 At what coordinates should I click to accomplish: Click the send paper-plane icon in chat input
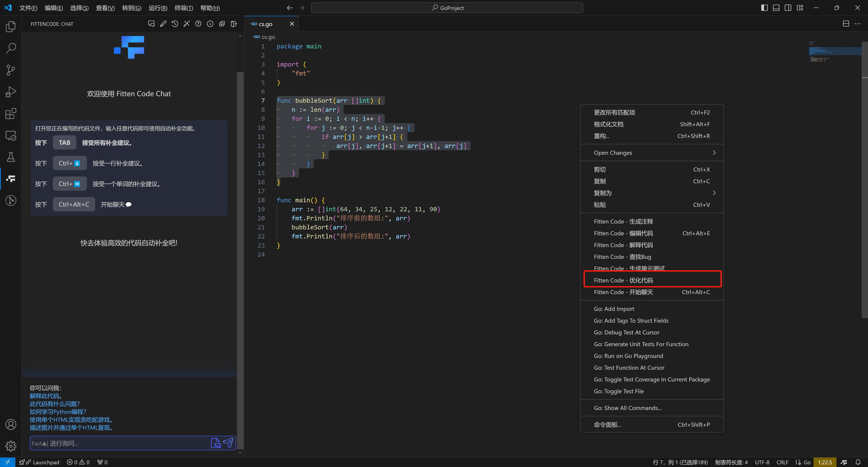click(x=228, y=443)
